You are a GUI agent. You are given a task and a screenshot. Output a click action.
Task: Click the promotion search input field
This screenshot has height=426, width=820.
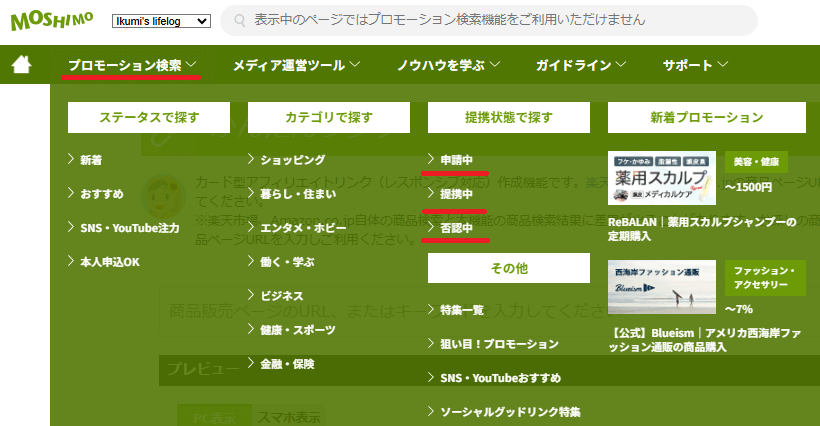(488, 20)
